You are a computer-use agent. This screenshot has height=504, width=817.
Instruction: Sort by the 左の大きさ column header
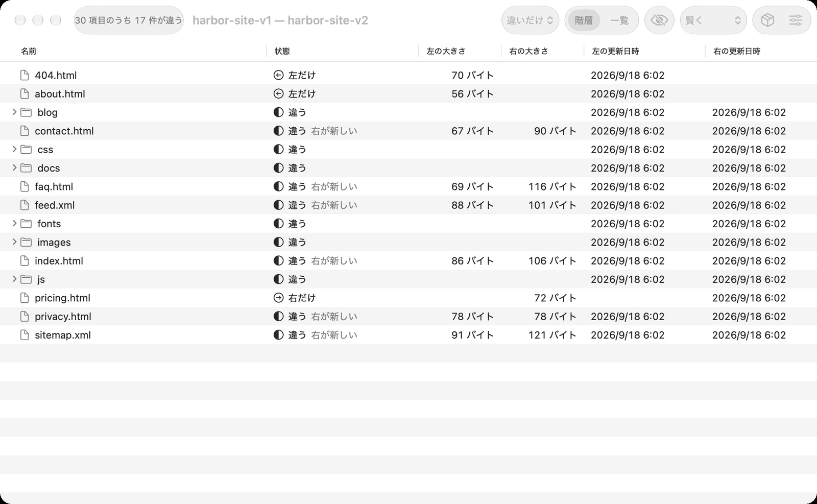click(x=446, y=51)
